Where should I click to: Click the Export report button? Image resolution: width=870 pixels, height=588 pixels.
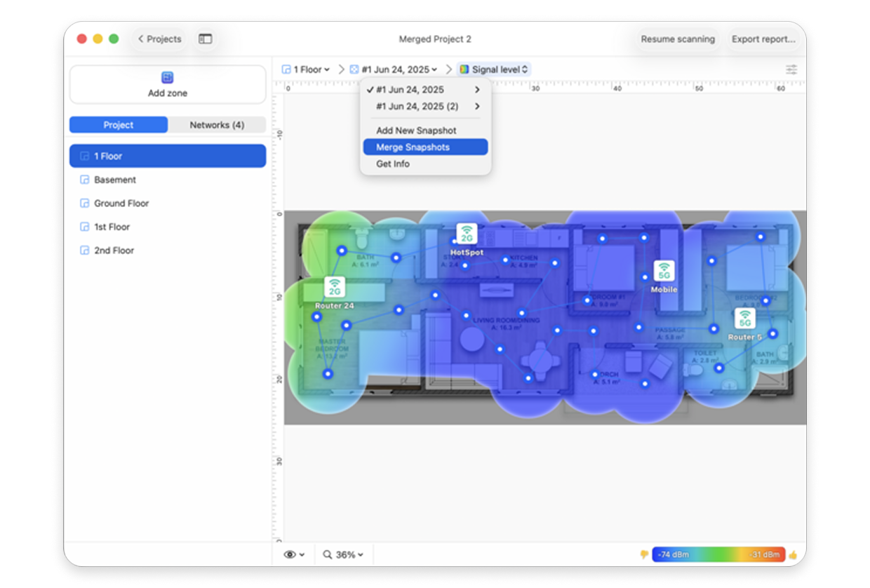click(763, 39)
